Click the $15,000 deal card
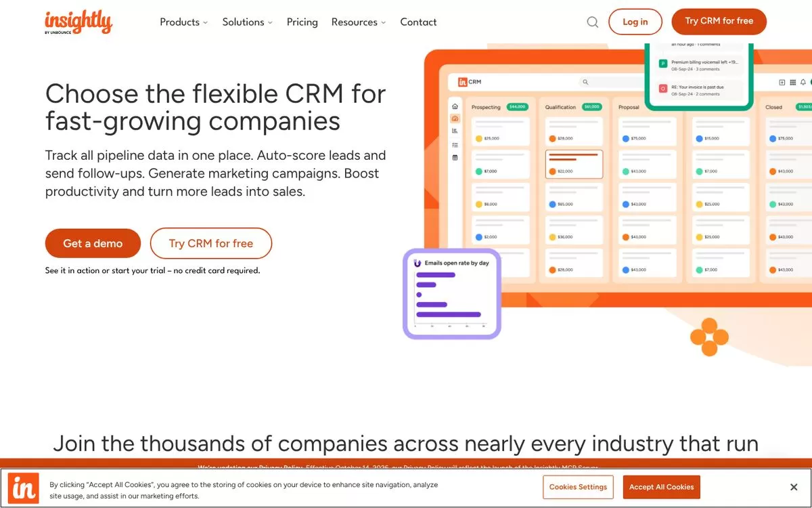The image size is (812, 508). click(721, 131)
